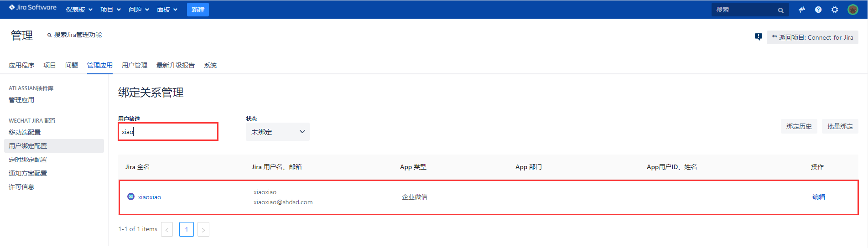Open the user profile avatar
This screenshot has width=868, height=248.
pyautogui.click(x=852, y=10)
